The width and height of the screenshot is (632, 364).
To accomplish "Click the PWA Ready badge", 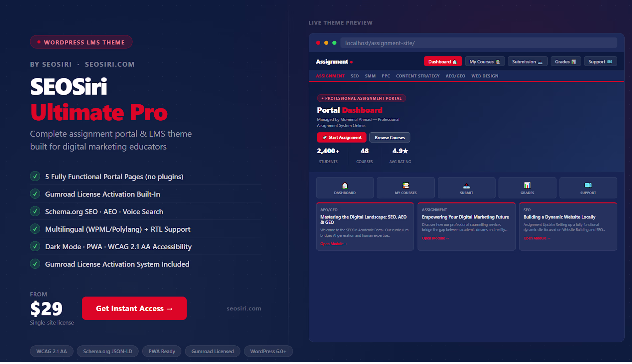I will [x=162, y=351].
